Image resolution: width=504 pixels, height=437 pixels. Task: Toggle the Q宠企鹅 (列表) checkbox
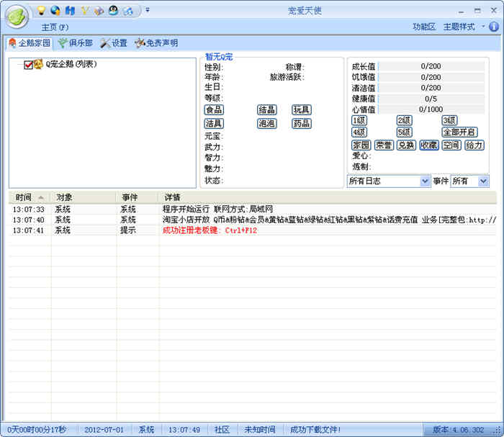point(28,65)
